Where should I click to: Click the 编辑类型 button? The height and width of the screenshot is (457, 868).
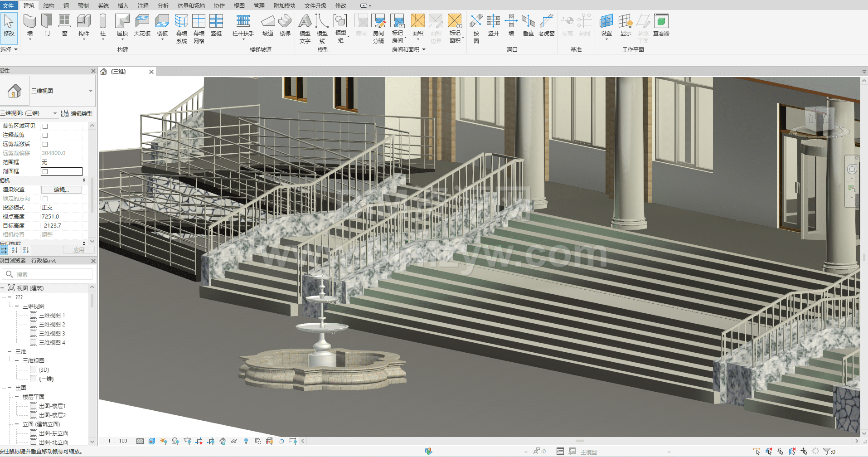pos(77,113)
